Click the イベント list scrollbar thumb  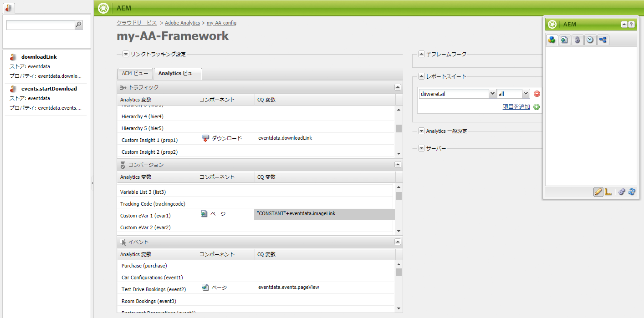click(x=399, y=272)
